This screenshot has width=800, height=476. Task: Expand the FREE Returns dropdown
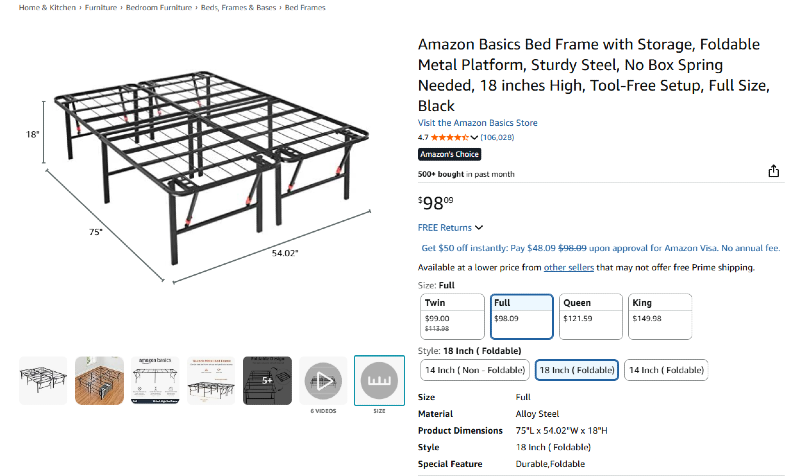450,228
